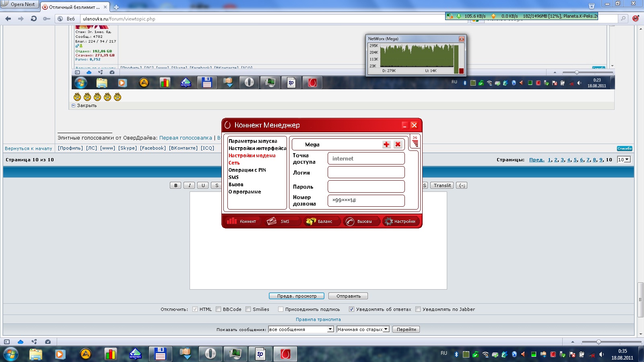Image resolution: width=644 pixels, height=362 pixels.
Task: Toggle the HTML disable checkbox
Action: pos(195,309)
